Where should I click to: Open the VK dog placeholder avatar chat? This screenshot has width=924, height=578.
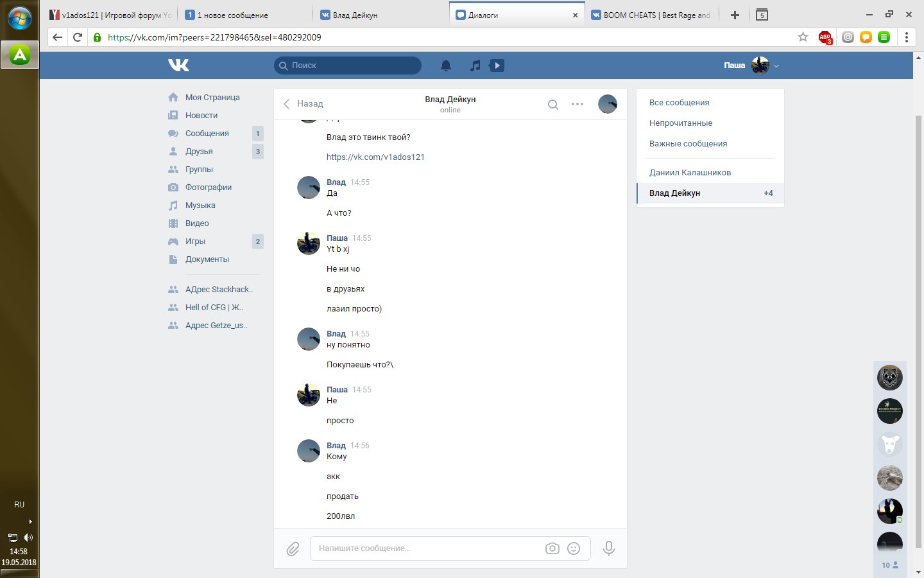(x=890, y=444)
